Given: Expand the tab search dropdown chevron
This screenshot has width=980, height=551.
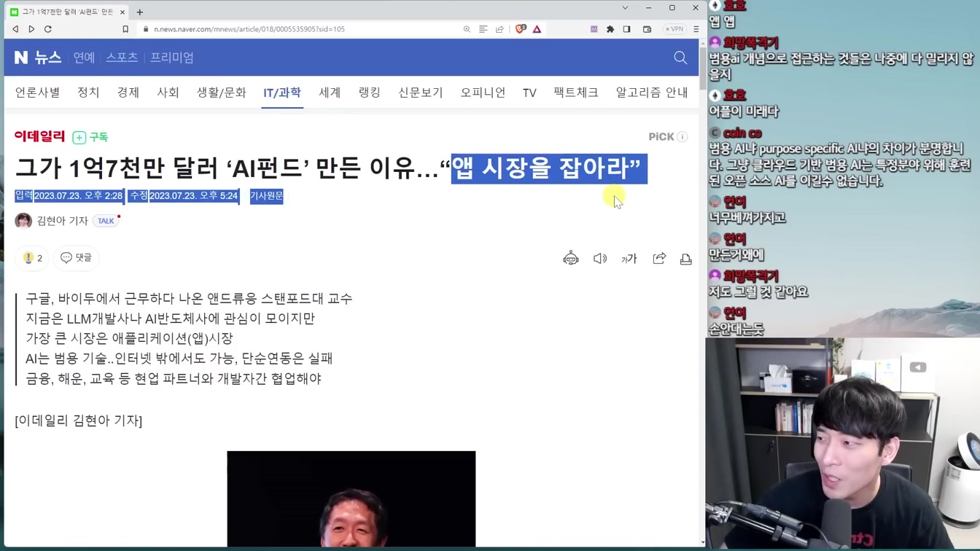Looking at the screenshot, I should pyautogui.click(x=625, y=8).
